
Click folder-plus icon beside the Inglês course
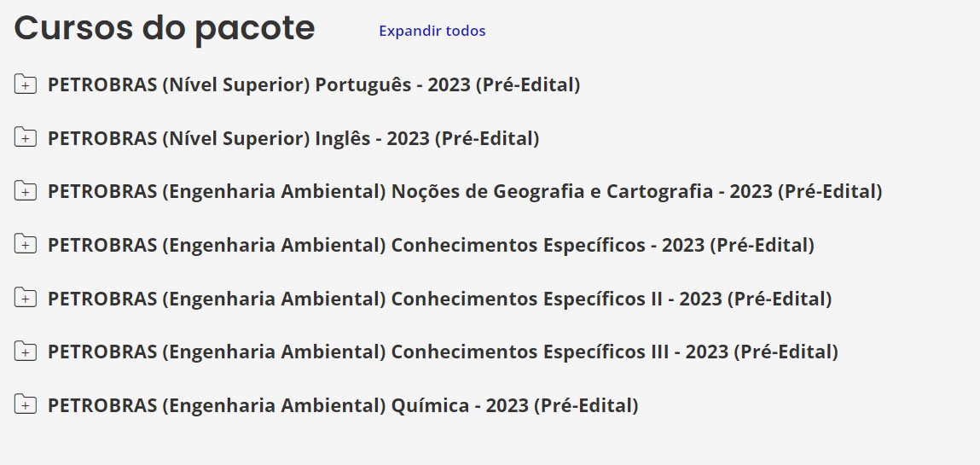click(x=26, y=137)
